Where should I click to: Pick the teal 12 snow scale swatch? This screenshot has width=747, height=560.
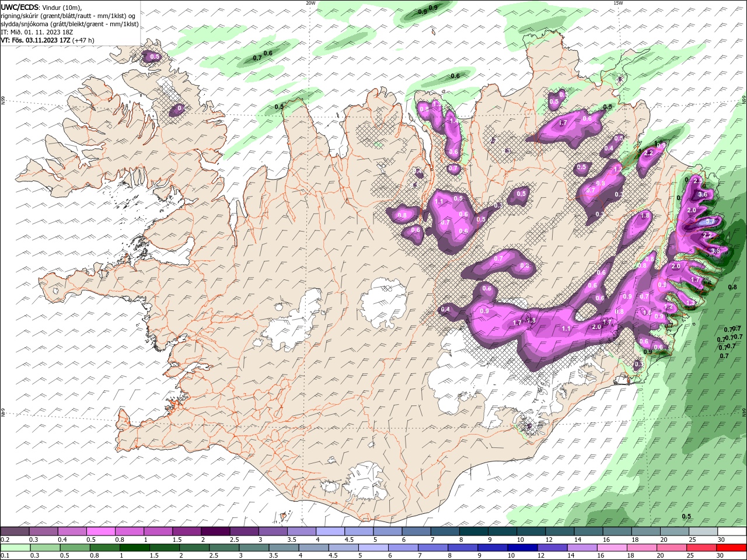click(x=559, y=531)
